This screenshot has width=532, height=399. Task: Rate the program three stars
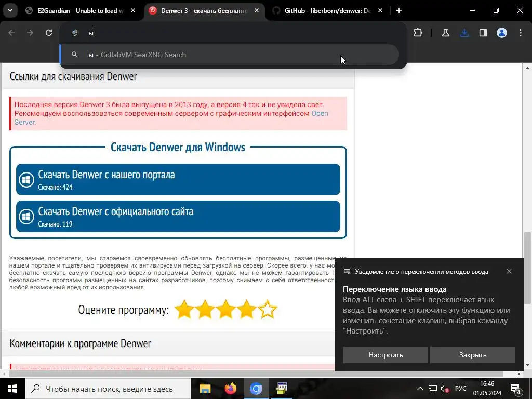(225, 309)
